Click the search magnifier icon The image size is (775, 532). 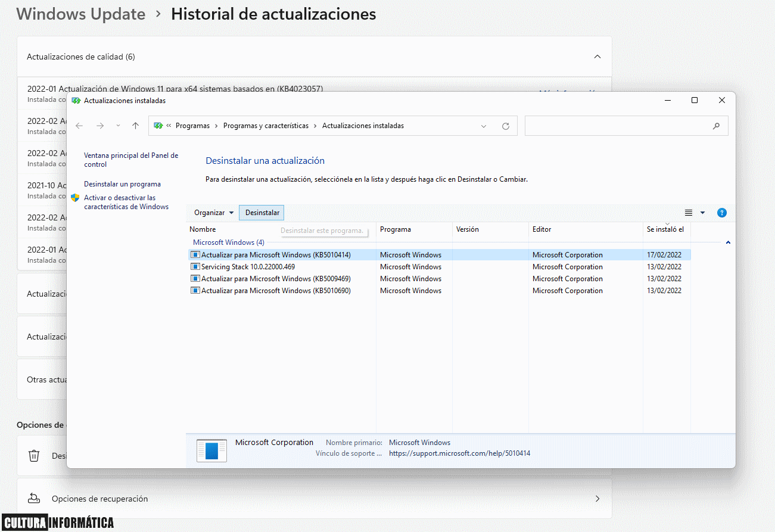coord(716,126)
